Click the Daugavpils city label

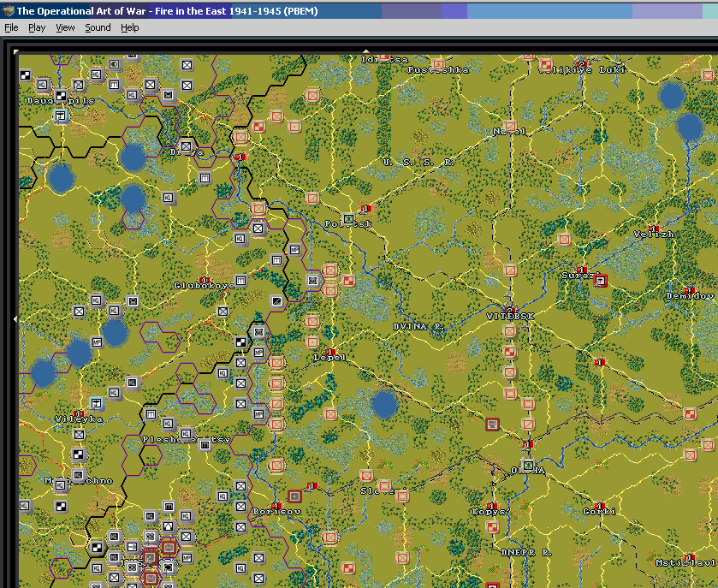(x=61, y=101)
